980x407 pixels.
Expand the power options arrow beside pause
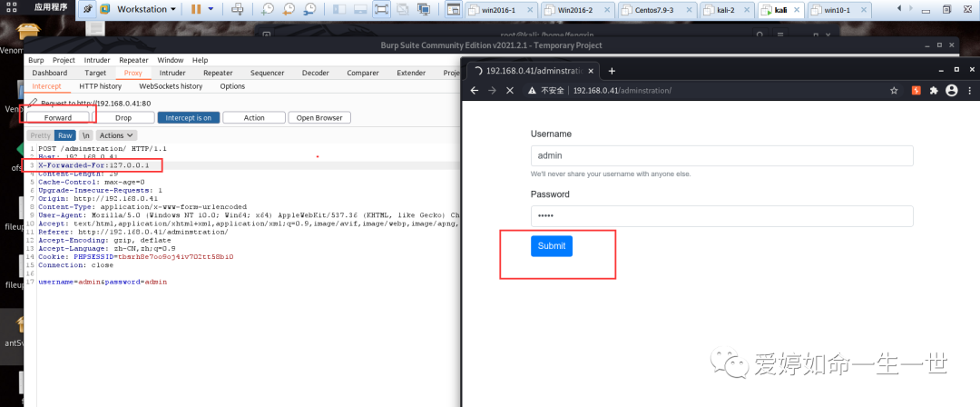(x=211, y=9)
